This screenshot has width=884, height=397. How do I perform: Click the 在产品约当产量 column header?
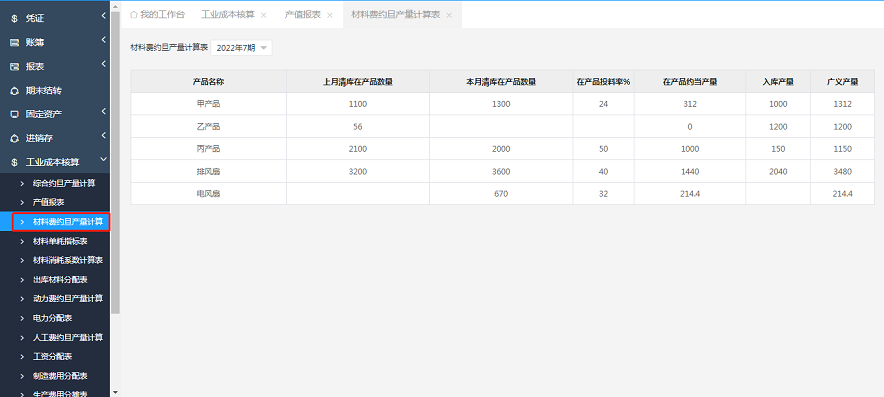pyautogui.click(x=690, y=82)
